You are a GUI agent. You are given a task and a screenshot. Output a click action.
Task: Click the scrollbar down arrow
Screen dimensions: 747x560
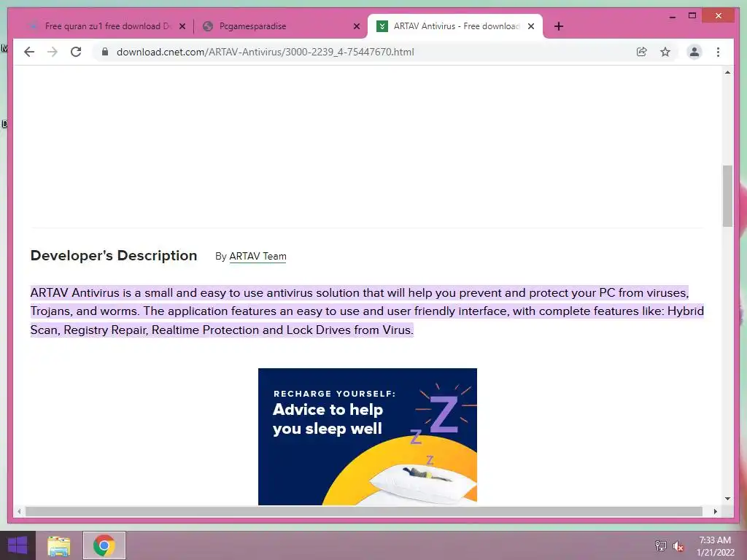[727, 499]
